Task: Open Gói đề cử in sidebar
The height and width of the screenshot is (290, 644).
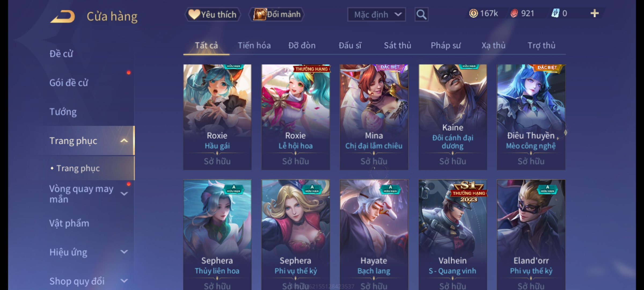Action: (69, 83)
